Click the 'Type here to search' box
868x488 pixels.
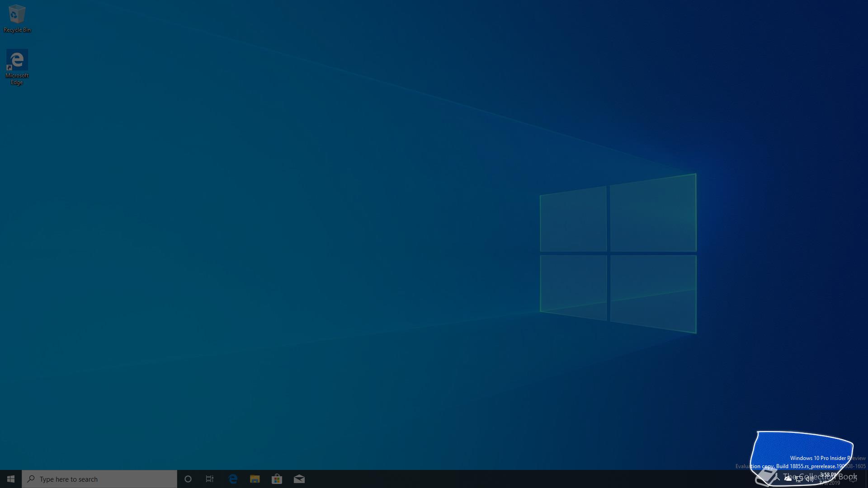point(99,479)
